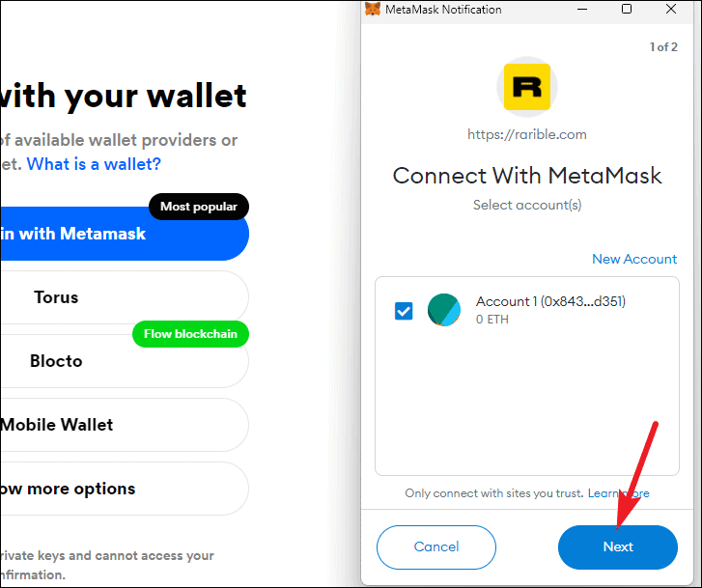Click the Next button
The image size is (702, 588).
pos(618,546)
